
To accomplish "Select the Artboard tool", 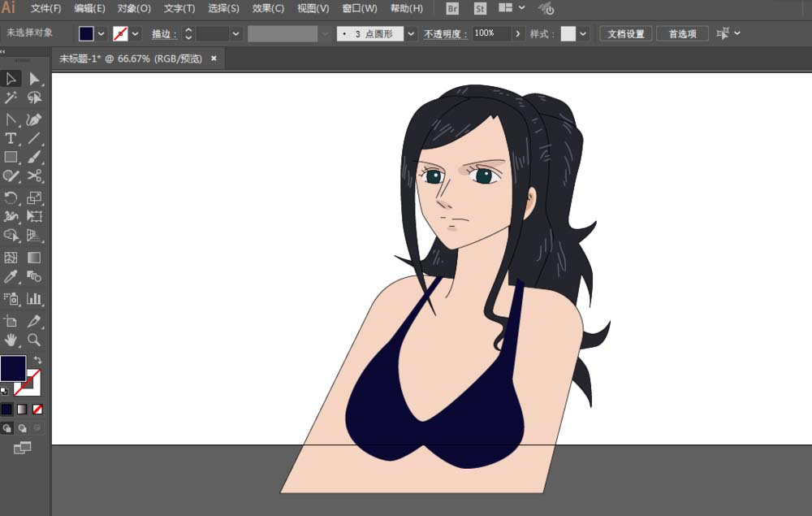I will [x=11, y=321].
